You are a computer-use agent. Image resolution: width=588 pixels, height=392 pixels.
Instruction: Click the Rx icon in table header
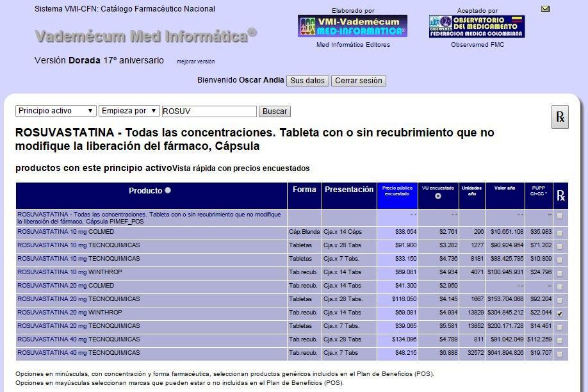[x=560, y=195]
